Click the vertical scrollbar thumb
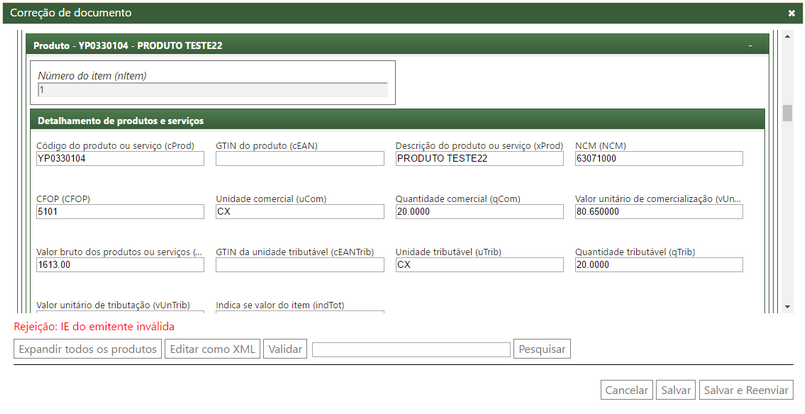Image resolution: width=805 pixels, height=414 pixels. click(787, 113)
